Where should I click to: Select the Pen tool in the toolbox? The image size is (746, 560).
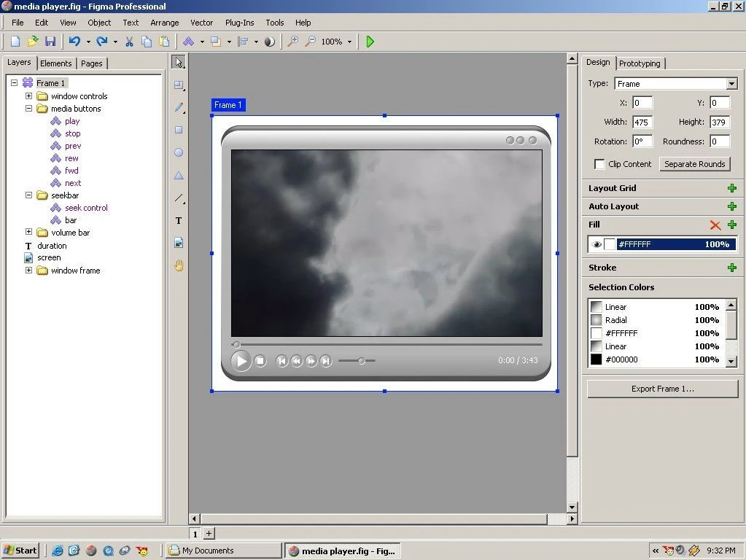coord(179,107)
